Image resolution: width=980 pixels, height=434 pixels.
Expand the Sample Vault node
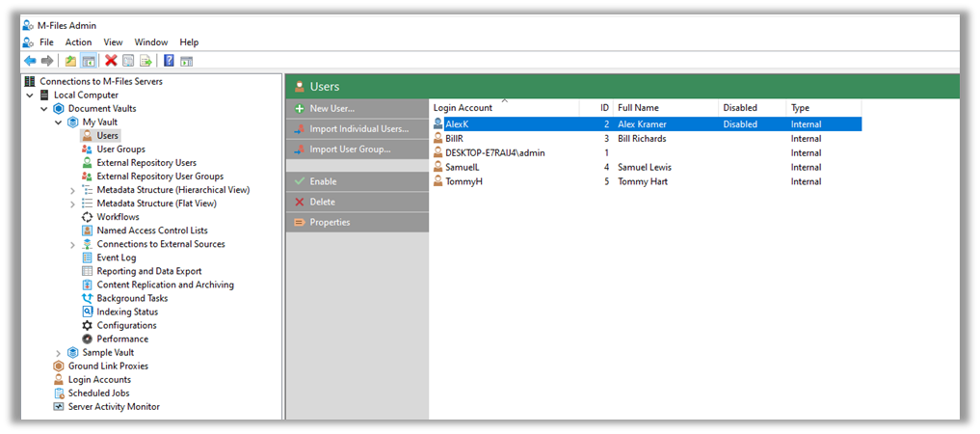(59, 353)
